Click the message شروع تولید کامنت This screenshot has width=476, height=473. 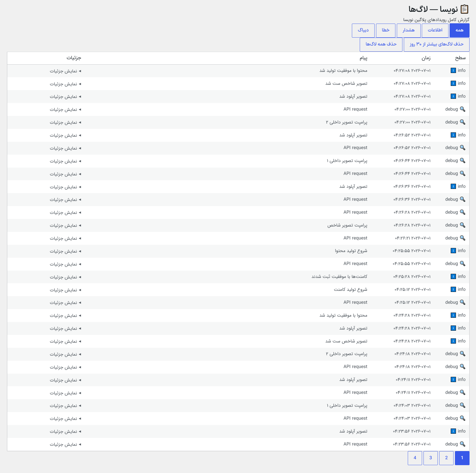tap(350, 289)
